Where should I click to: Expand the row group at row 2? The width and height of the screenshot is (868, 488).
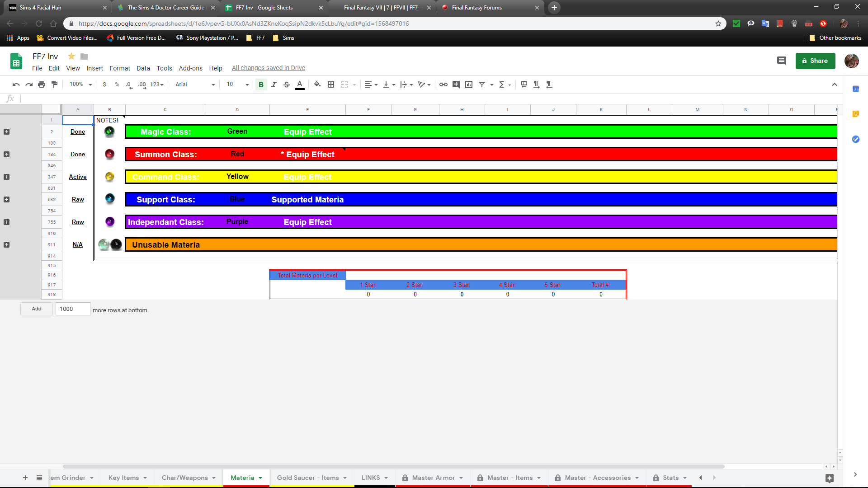pyautogui.click(x=6, y=132)
